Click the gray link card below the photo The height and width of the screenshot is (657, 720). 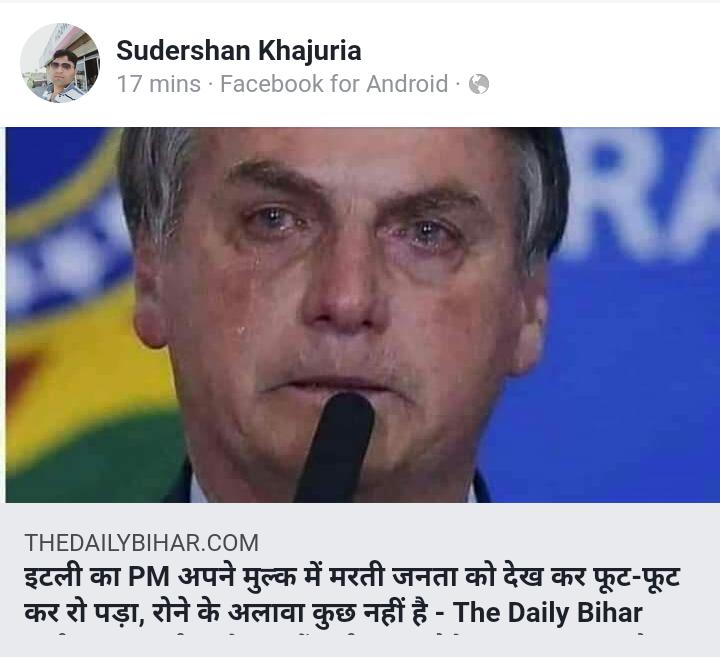(x=362, y=579)
